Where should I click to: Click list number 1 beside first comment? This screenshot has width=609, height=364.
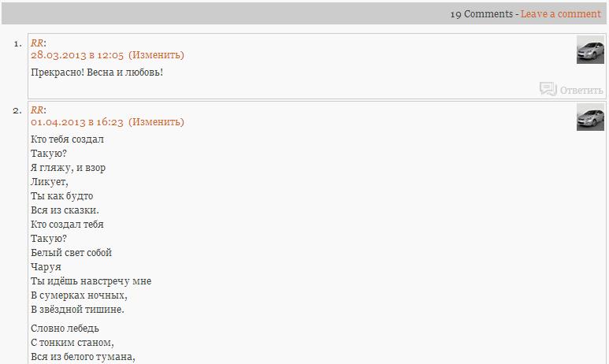click(17, 43)
